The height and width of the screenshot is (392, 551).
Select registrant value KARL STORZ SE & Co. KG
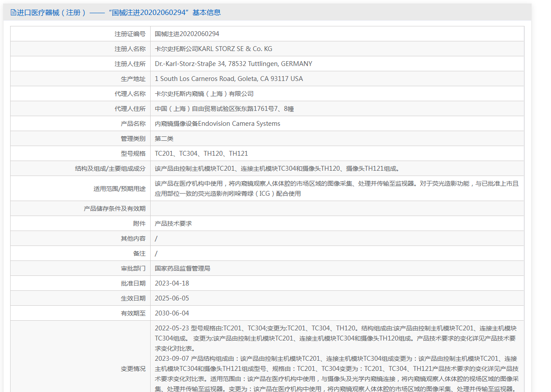(214, 49)
